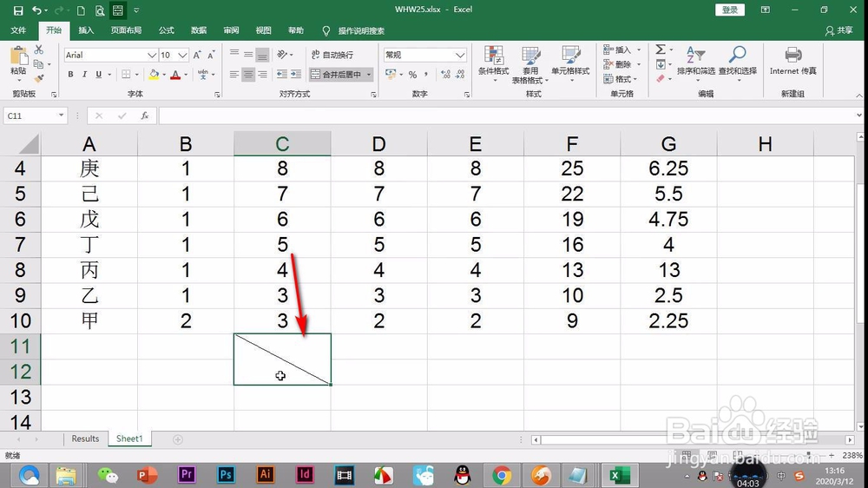Toggle italic formatting

84,74
